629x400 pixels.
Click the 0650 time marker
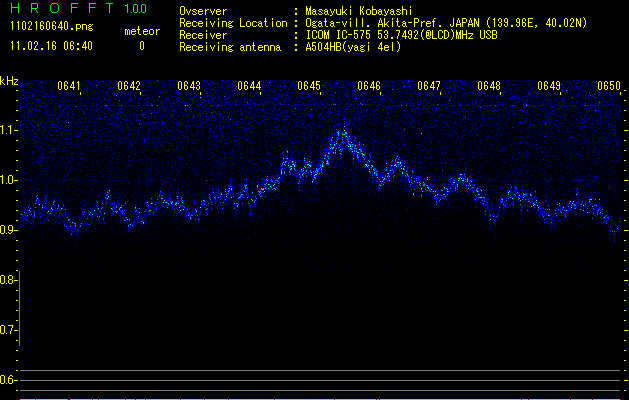click(609, 86)
